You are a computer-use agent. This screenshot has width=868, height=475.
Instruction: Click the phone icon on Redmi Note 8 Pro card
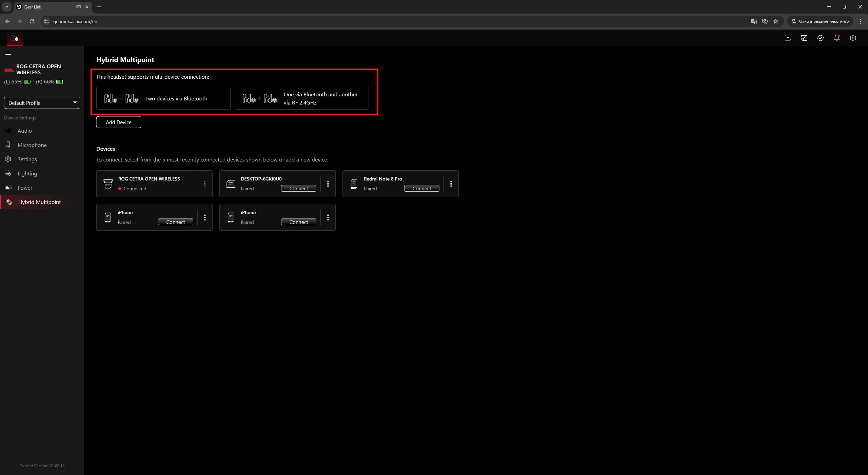coord(354,184)
